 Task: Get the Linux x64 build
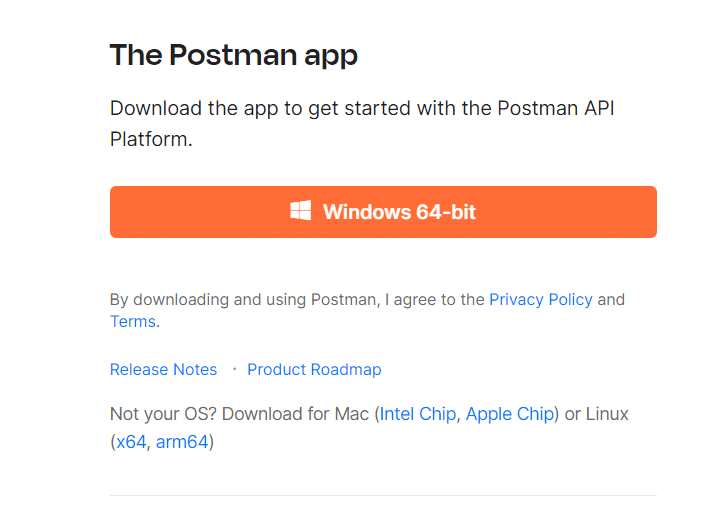coord(131,441)
